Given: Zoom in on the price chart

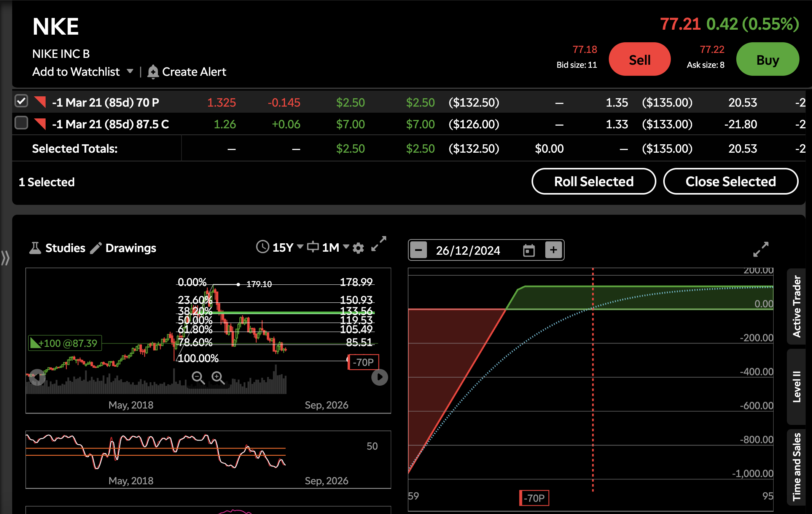Looking at the screenshot, I should click(x=218, y=377).
